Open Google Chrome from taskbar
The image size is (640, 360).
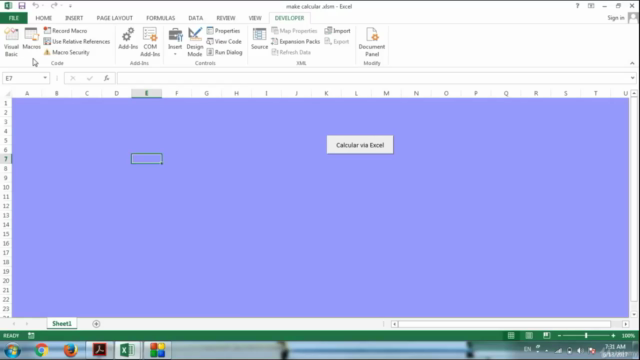point(41,350)
